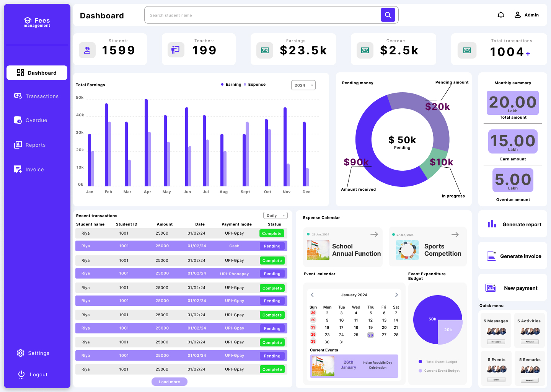The height and width of the screenshot is (392, 551).
Task: Open School Annual Function arrow
Action: (374, 234)
